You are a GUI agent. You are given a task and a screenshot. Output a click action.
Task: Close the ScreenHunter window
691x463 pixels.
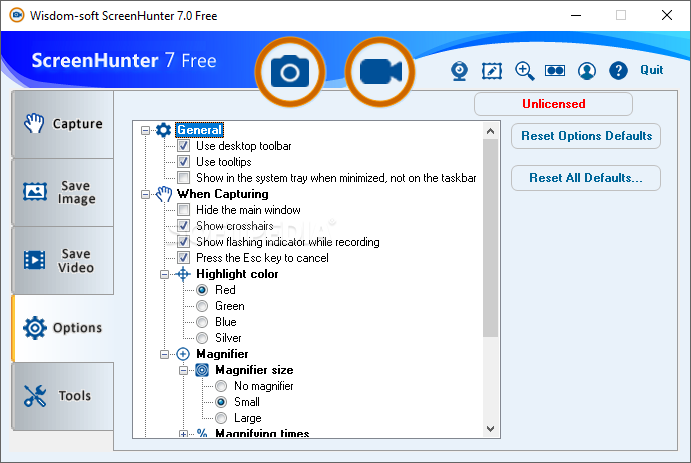coord(667,15)
